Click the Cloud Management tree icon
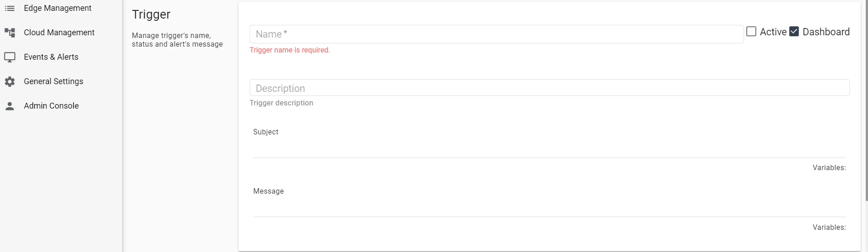This screenshot has width=868, height=252. tap(9, 33)
